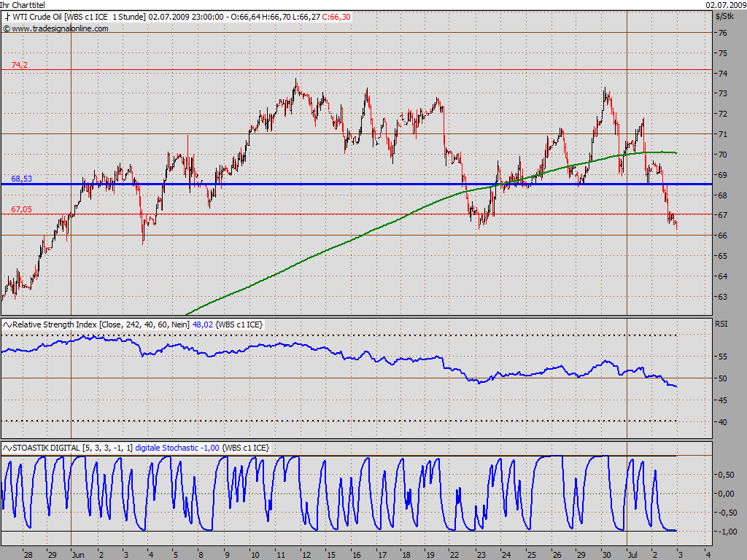Click the 'Jun' marker on time axis

(x=78, y=555)
